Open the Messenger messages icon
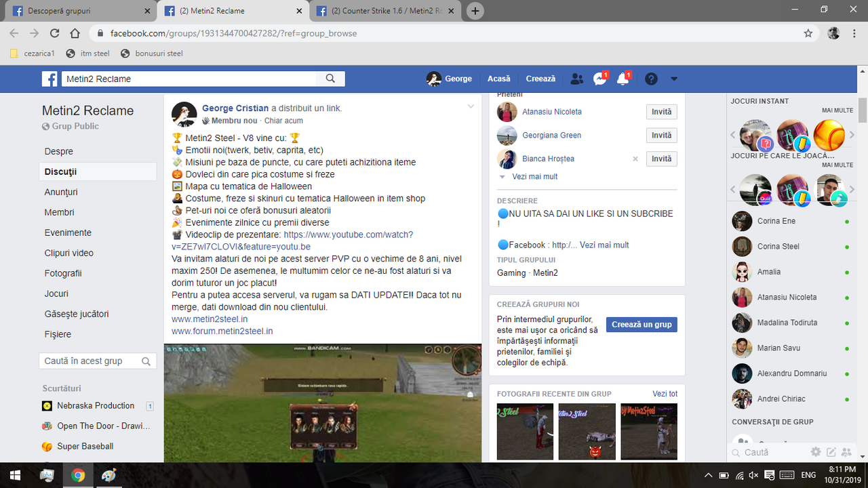The width and height of the screenshot is (868, 488). 599,79
